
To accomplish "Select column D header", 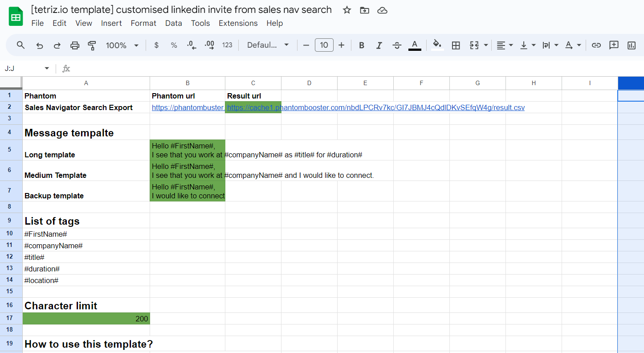I will coord(309,83).
